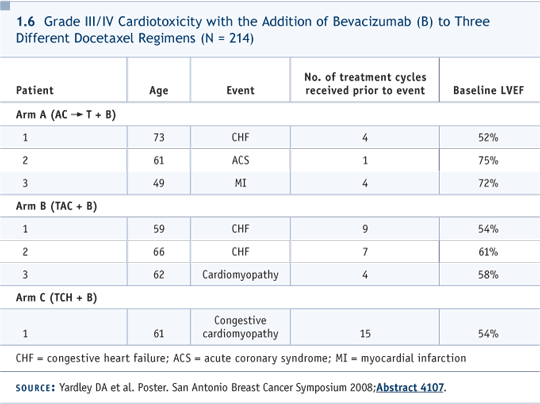This screenshot has height=404, width=540.
Task: Click the Arm B (TAC + B) row heading
Action: [56, 206]
